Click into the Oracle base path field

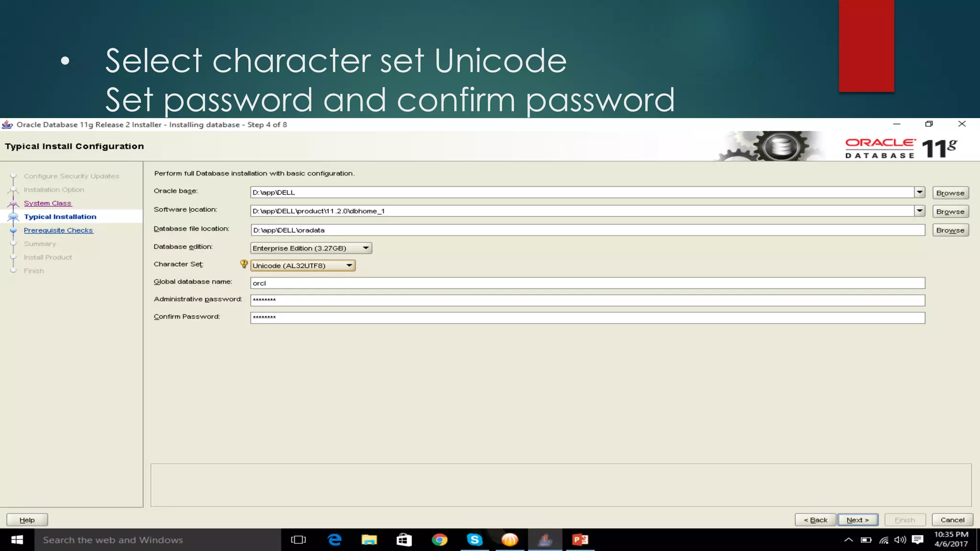point(582,192)
